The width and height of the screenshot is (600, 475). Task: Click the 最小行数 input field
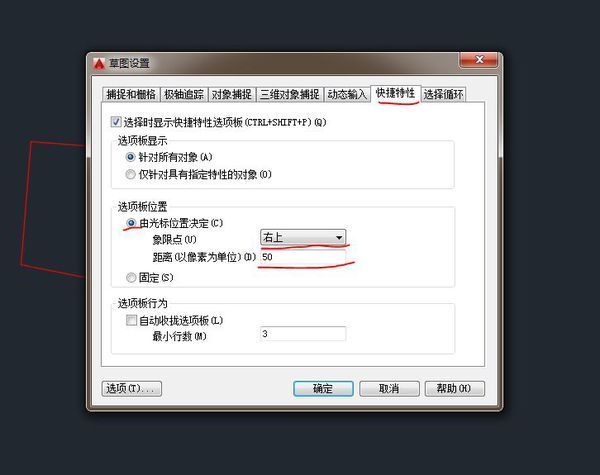(x=303, y=333)
